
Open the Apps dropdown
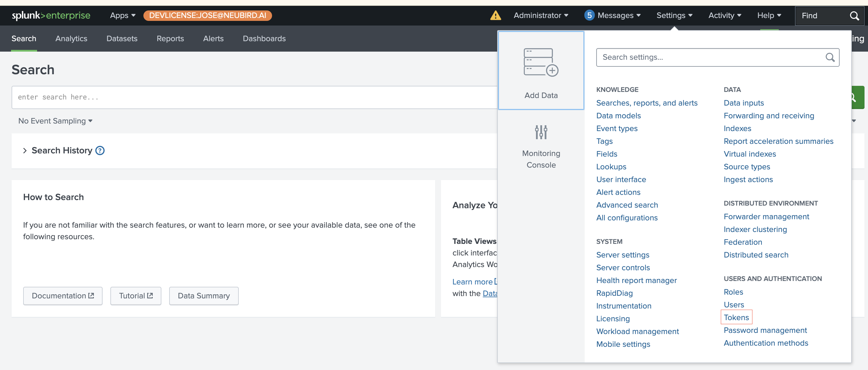[x=123, y=16]
